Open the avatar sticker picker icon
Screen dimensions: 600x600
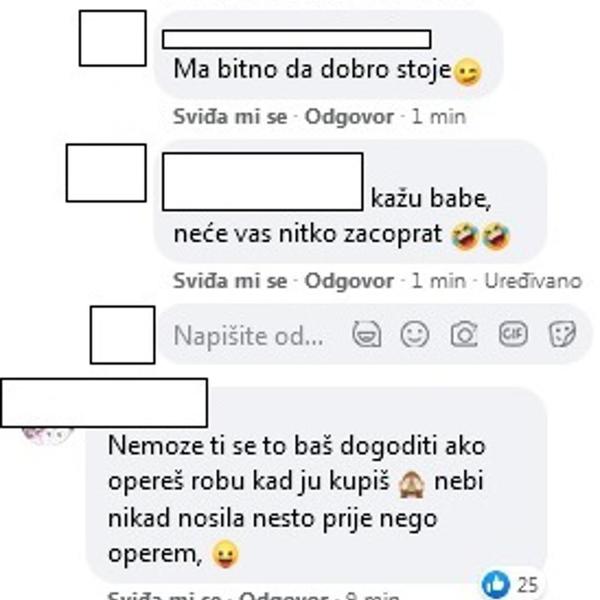pos(367,335)
